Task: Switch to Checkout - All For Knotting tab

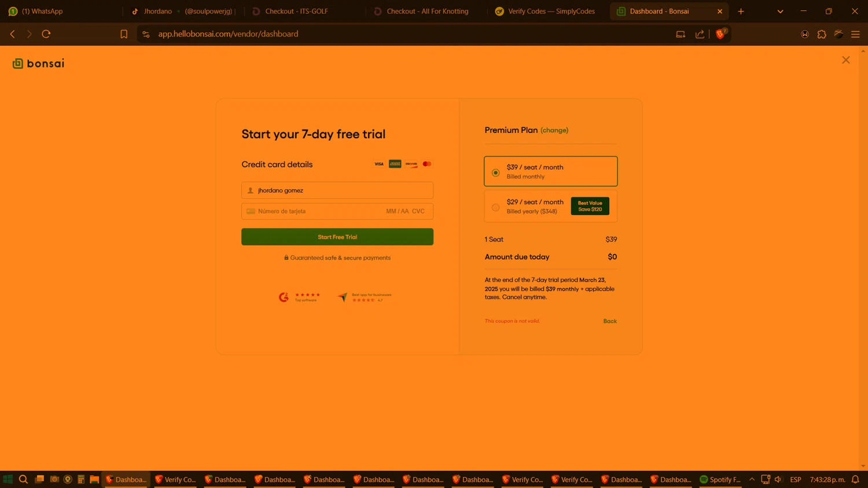Action: tap(426, 11)
